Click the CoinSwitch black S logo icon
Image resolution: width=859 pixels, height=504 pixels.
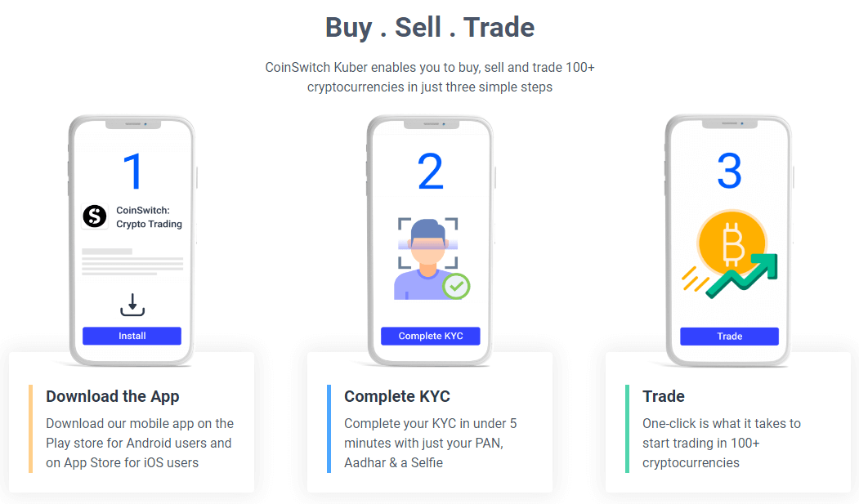click(95, 216)
